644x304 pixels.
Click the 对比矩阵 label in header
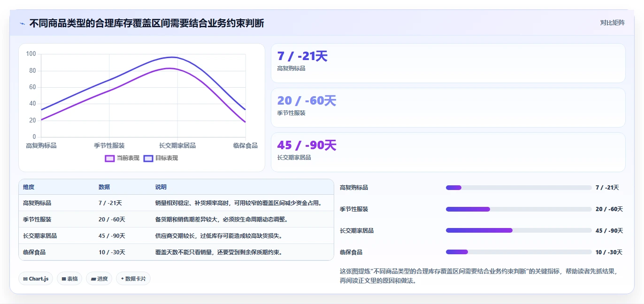click(x=613, y=23)
